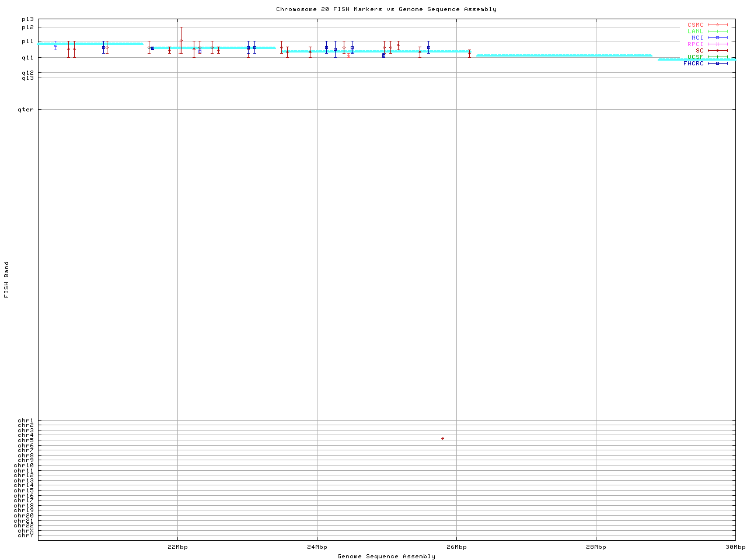Click the FHCRC legend marker sample
This screenshot has height=560, width=747.
(x=717, y=64)
